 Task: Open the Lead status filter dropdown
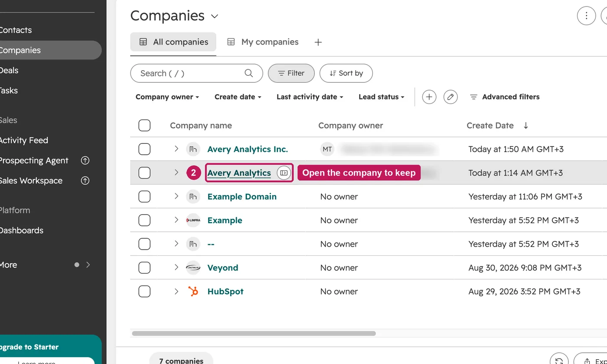coord(382,97)
